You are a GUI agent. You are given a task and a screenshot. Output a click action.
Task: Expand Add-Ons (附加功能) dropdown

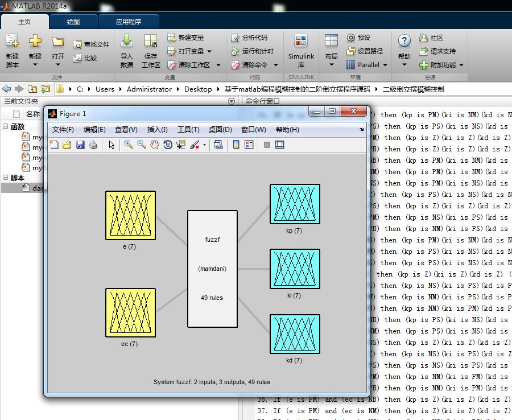point(461,65)
